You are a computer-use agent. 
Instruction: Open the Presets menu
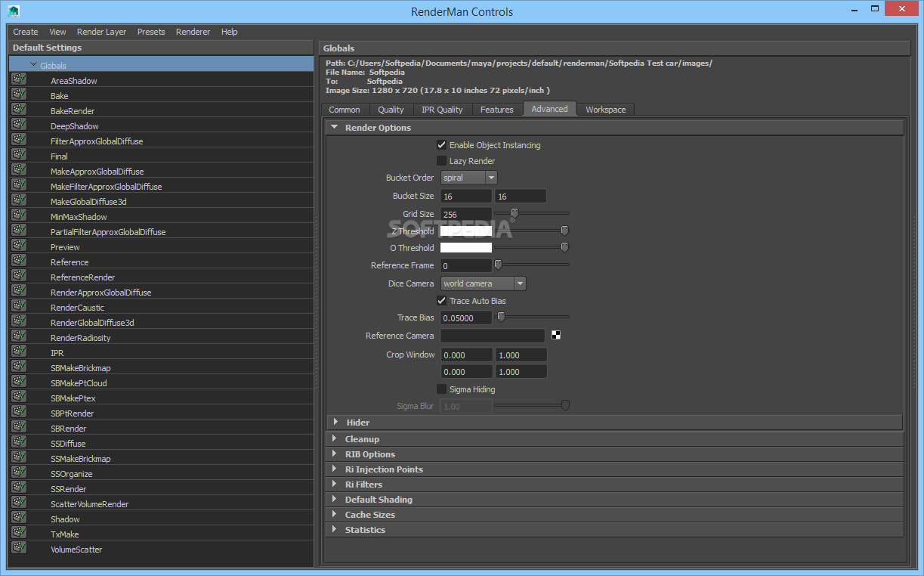coord(151,32)
